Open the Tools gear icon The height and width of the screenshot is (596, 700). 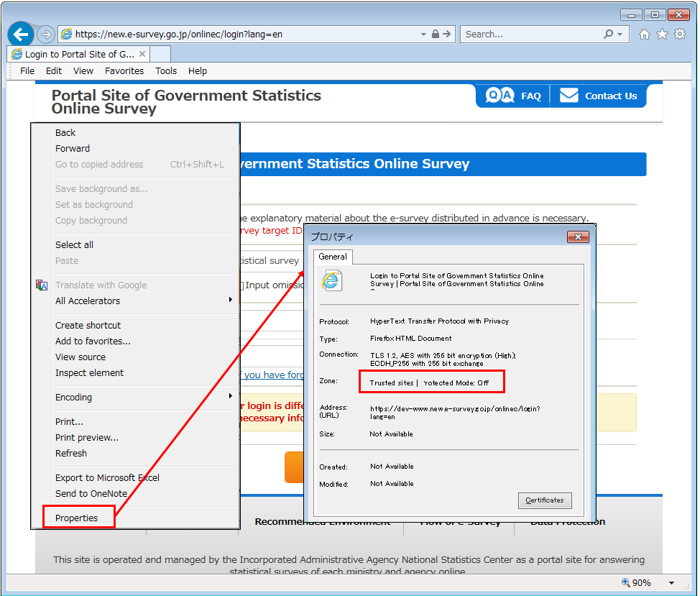(x=680, y=35)
